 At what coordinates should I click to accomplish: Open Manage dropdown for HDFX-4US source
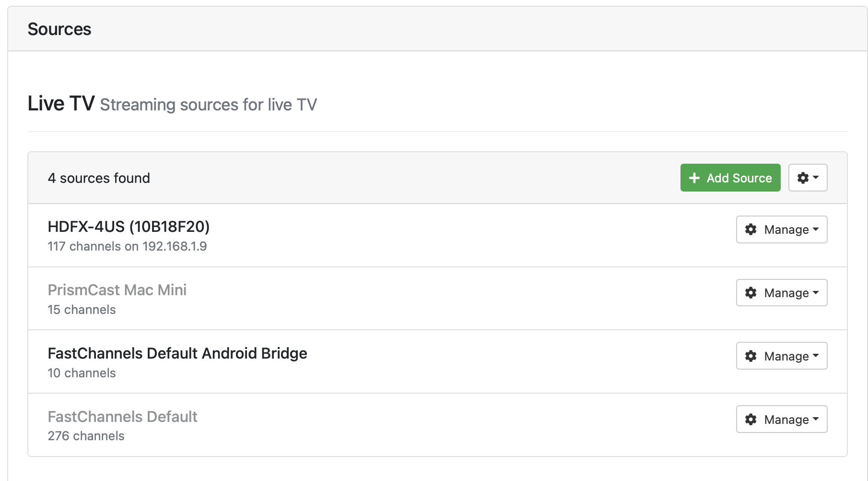(x=782, y=229)
